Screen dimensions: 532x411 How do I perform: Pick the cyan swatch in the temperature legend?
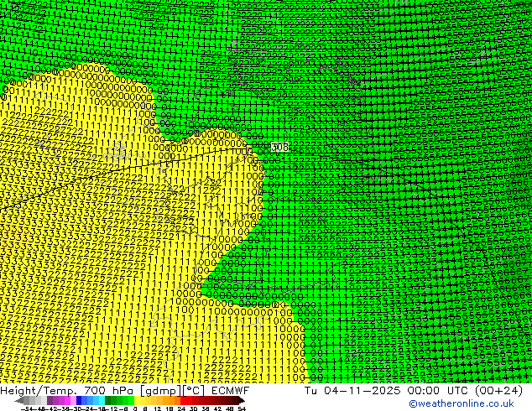(102, 400)
